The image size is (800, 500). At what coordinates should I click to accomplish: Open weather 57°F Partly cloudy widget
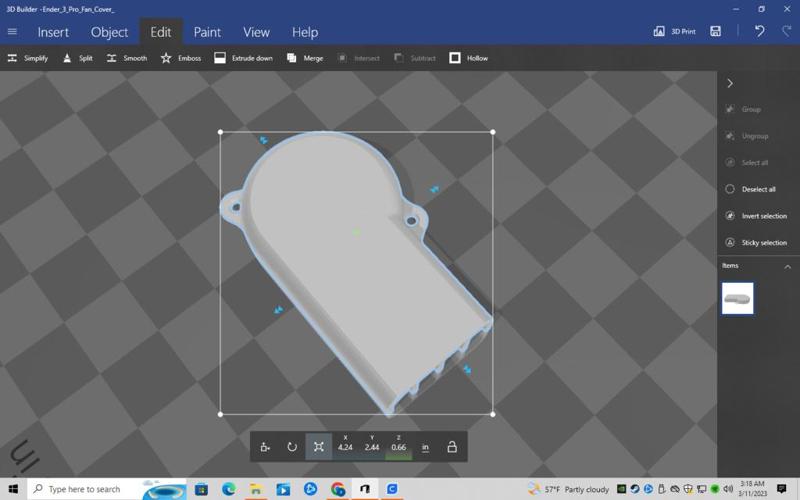[569, 489]
